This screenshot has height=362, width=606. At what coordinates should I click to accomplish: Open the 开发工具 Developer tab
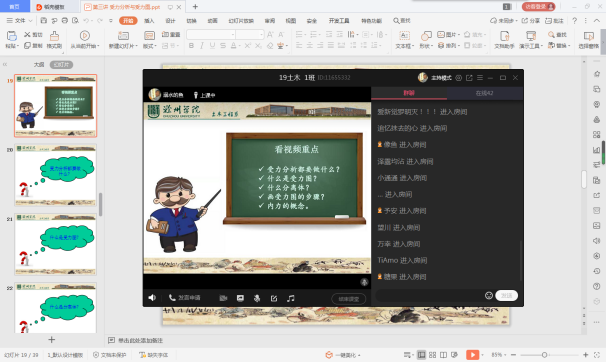pyautogui.click(x=339, y=20)
